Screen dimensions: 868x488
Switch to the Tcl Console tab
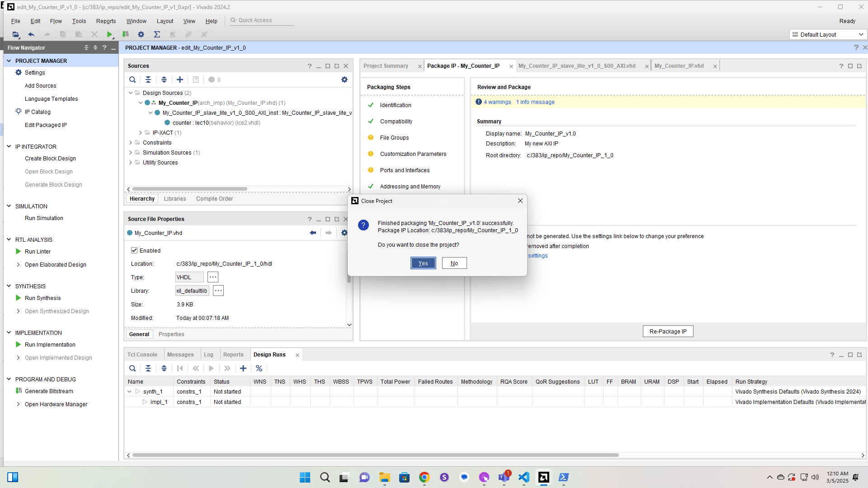click(x=142, y=355)
